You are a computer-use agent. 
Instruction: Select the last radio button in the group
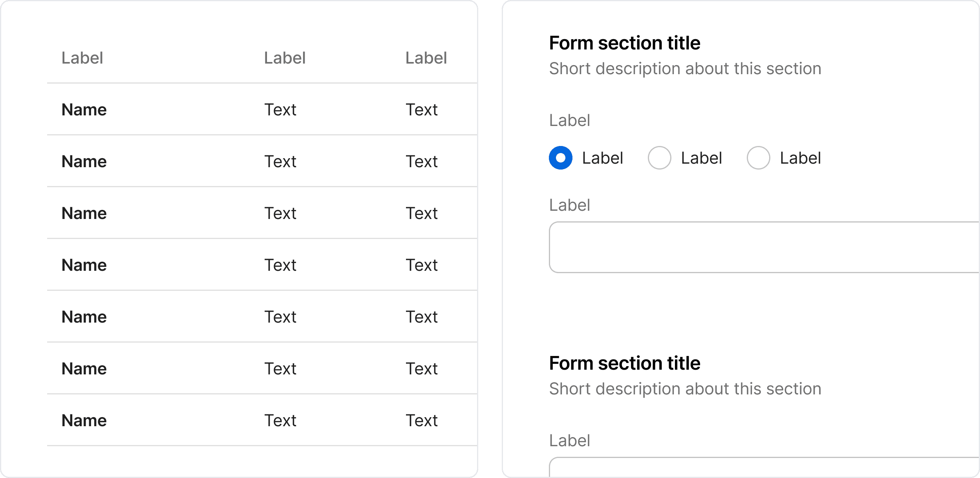758,158
